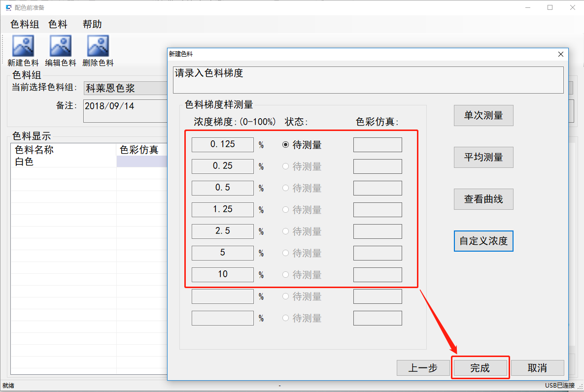Image resolution: width=584 pixels, height=392 pixels.
Task: Click the 1.25 concentration input field
Action: pos(222,210)
